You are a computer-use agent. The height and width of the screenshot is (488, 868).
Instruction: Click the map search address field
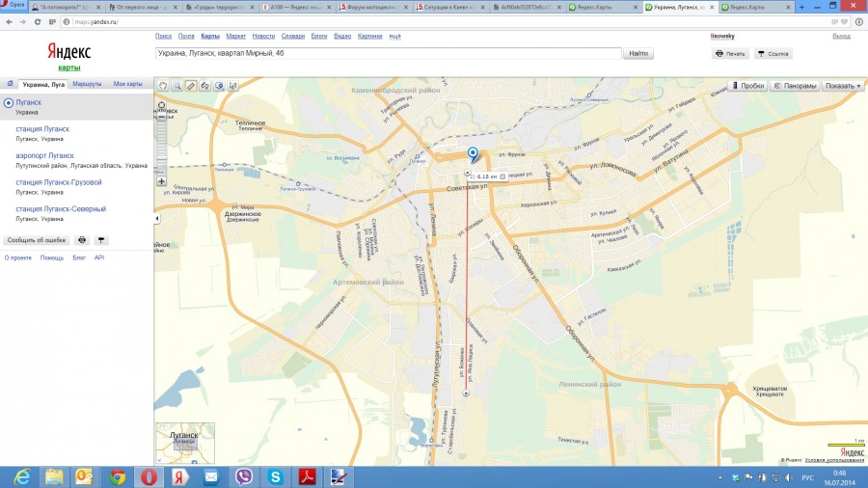click(386, 54)
